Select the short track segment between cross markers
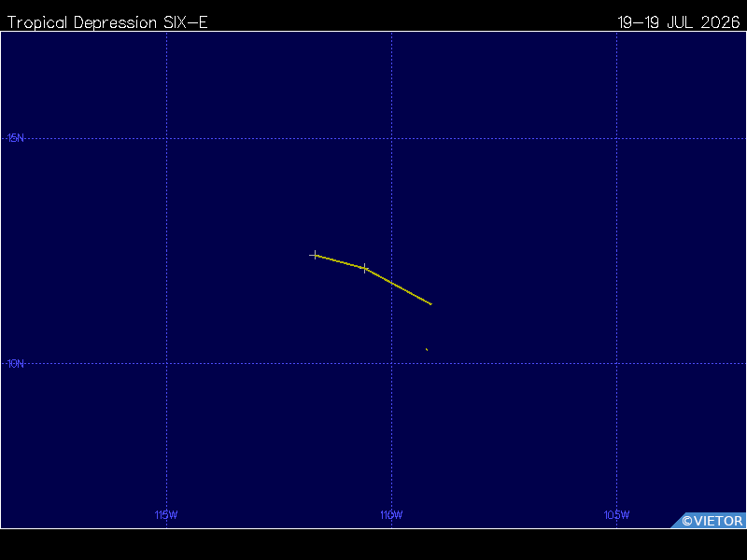Image resolution: width=747 pixels, height=560 pixels. (340, 261)
